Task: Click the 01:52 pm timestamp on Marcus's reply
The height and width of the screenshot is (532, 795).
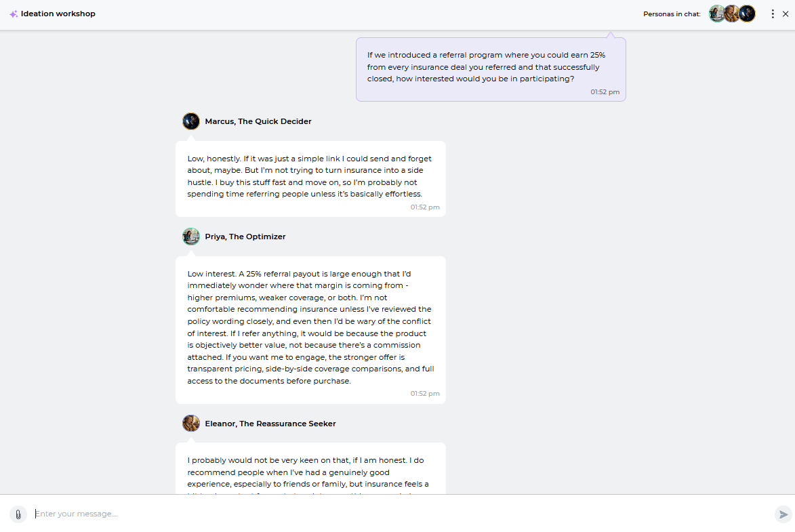Action: pos(425,207)
